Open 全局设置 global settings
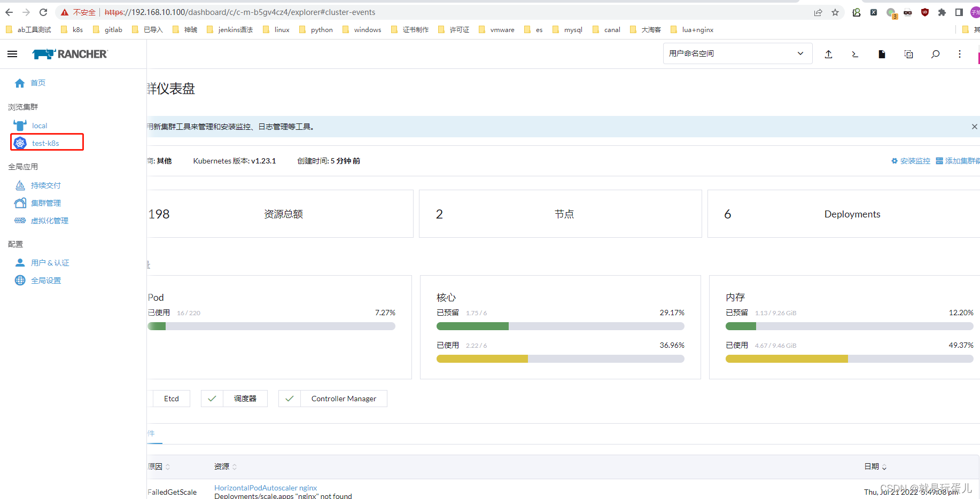 (46, 280)
